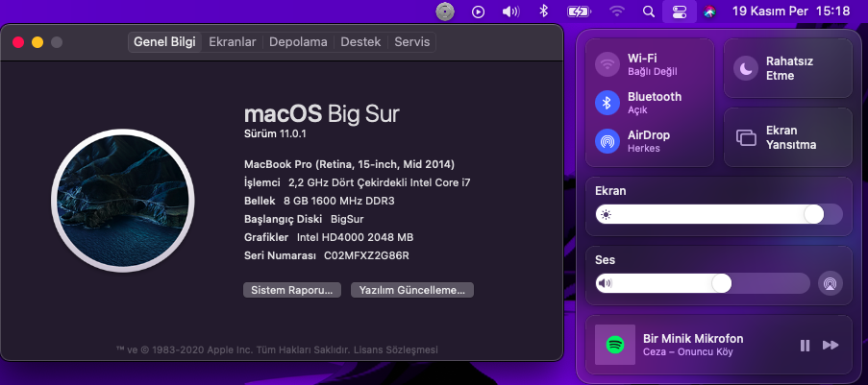The height and width of the screenshot is (385, 868).
Task: Click the Siri icon in menu bar
Action: coord(709,12)
